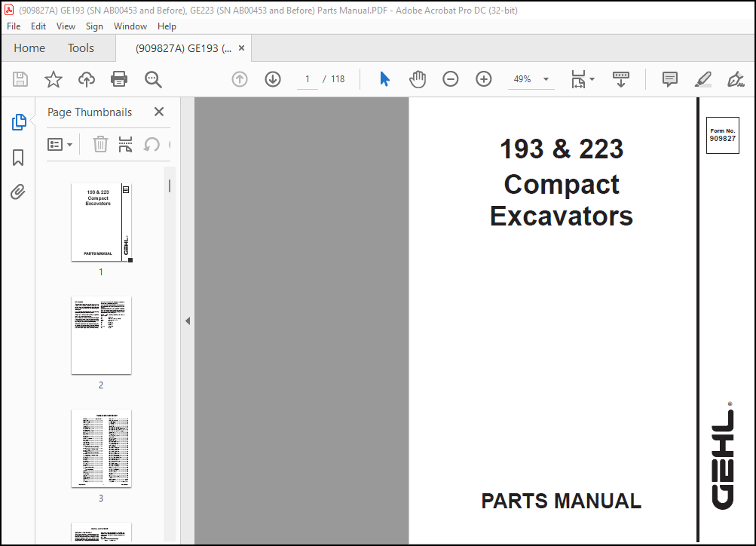The image size is (756, 546).
Task: Open the Find text magnifier tool
Action: pyautogui.click(x=153, y=79)
